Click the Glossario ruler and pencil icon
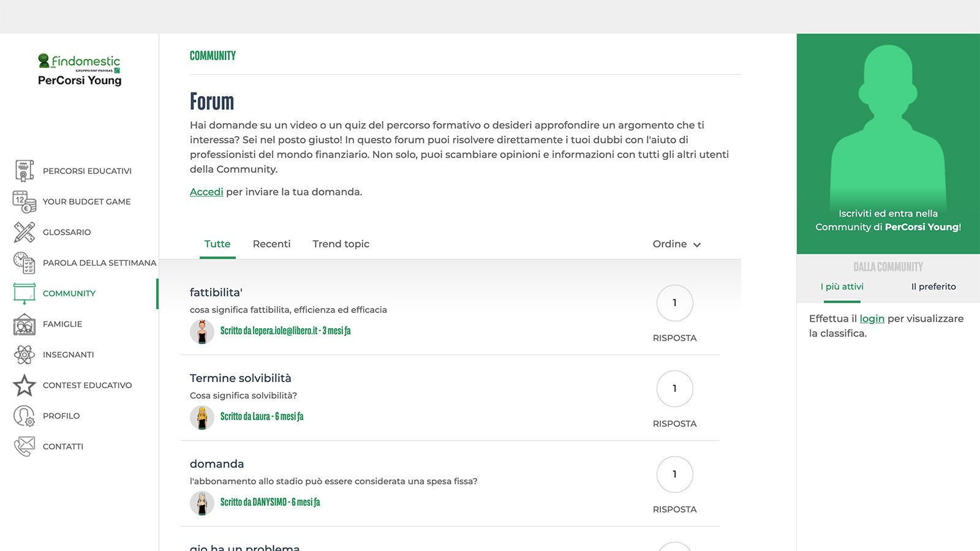The width and height of the screenshot is (980, 551). coord(24,232)
